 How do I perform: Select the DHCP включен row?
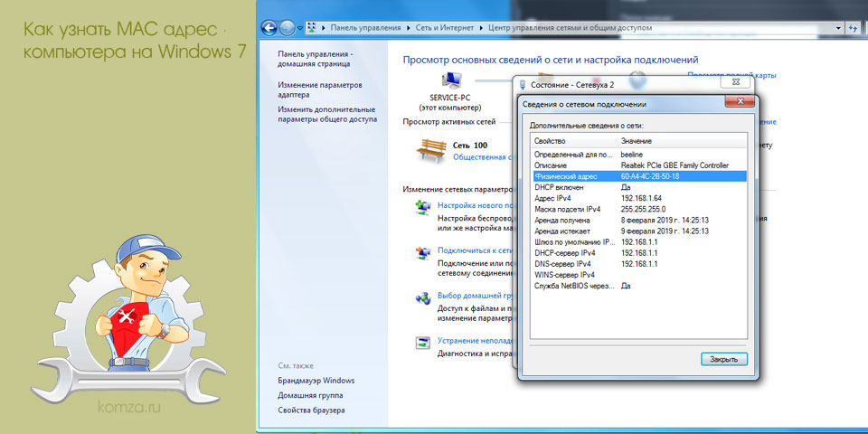pos(639,187)
